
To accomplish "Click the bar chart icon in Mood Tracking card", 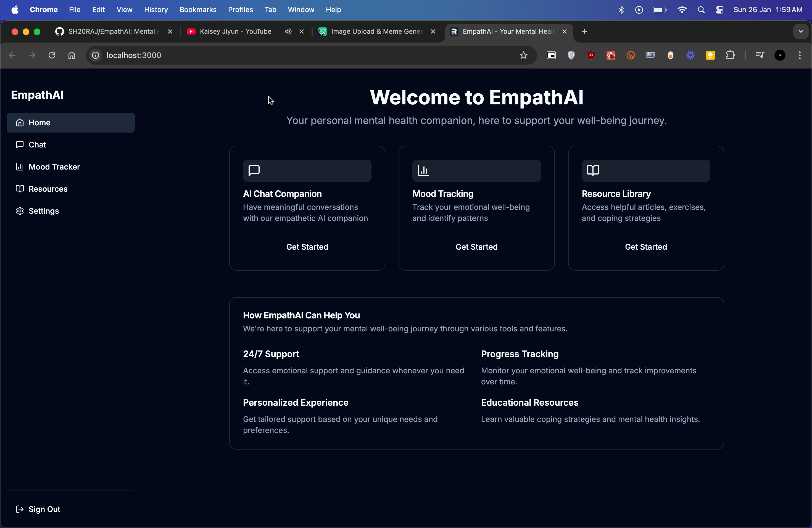I will [423, 170].
